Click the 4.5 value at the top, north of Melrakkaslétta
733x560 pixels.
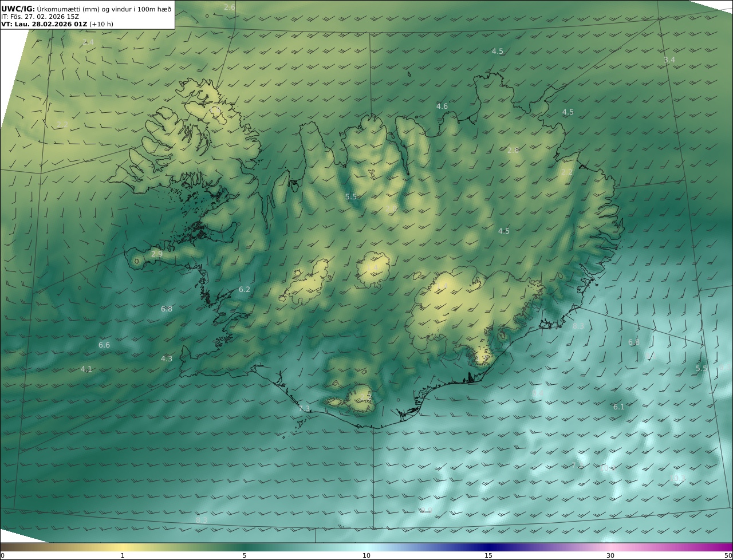click(x=498, y=52)
